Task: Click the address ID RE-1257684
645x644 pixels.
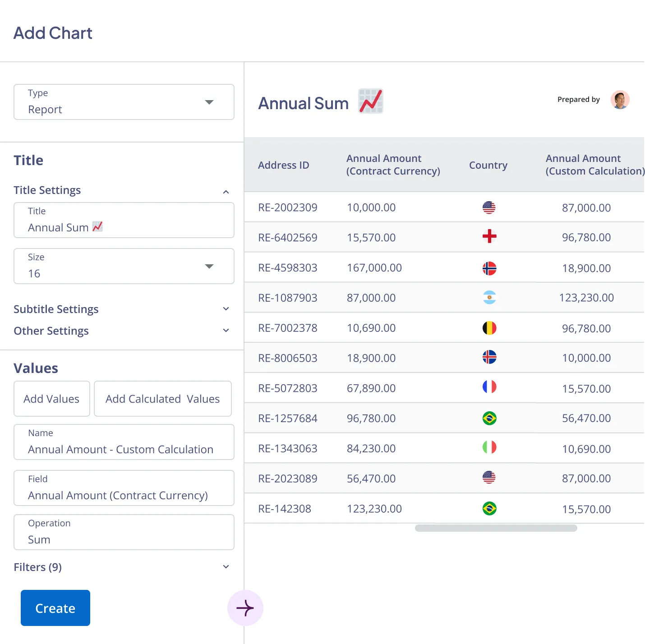Action: click(288, 419)
